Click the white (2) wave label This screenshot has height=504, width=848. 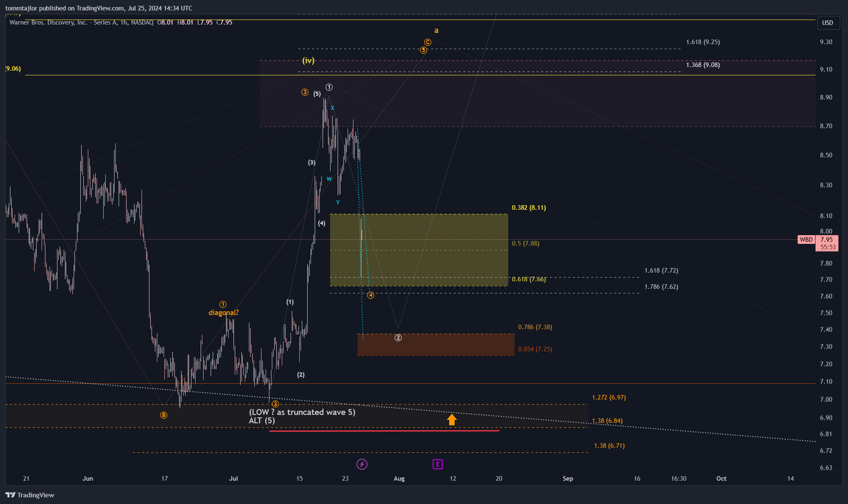(301, 375)
